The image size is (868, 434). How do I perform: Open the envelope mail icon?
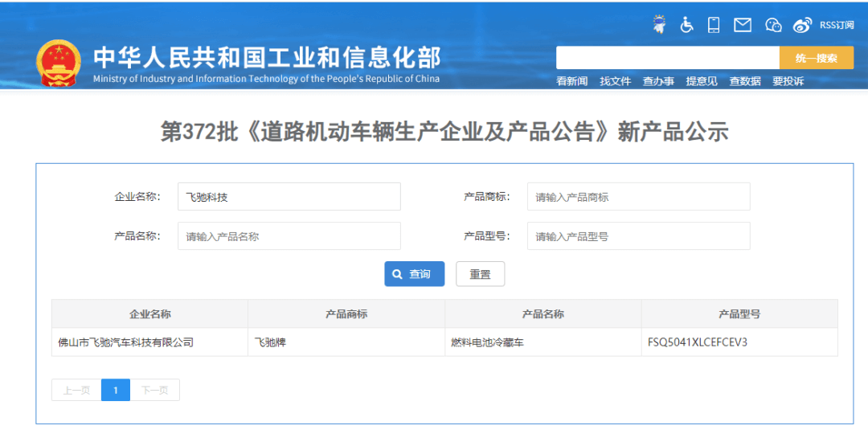743,25
